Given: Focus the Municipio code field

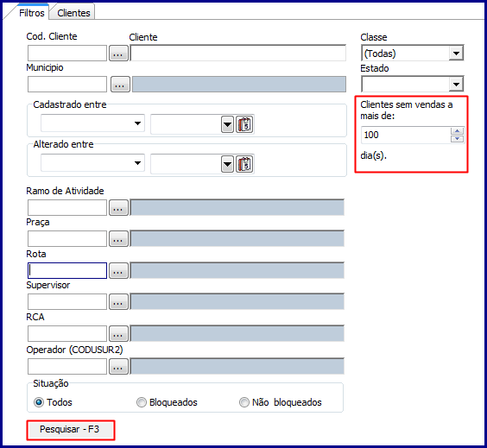Looking at the screenshot, I should [x=67, y=84].
